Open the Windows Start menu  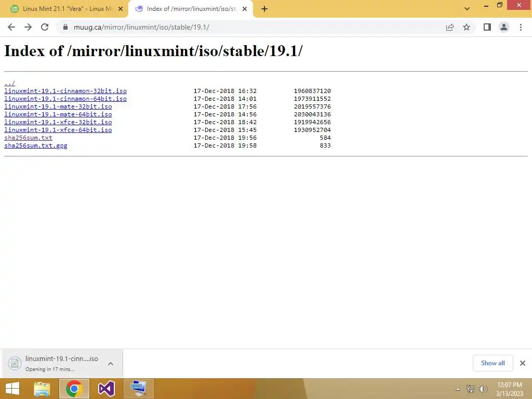tap(12, 389)
